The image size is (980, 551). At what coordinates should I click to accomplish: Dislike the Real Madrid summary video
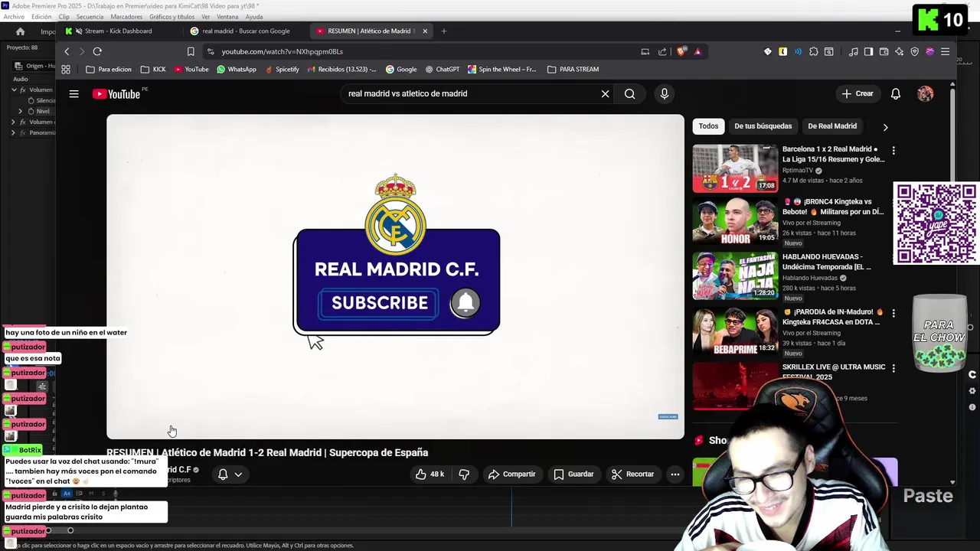464,474
